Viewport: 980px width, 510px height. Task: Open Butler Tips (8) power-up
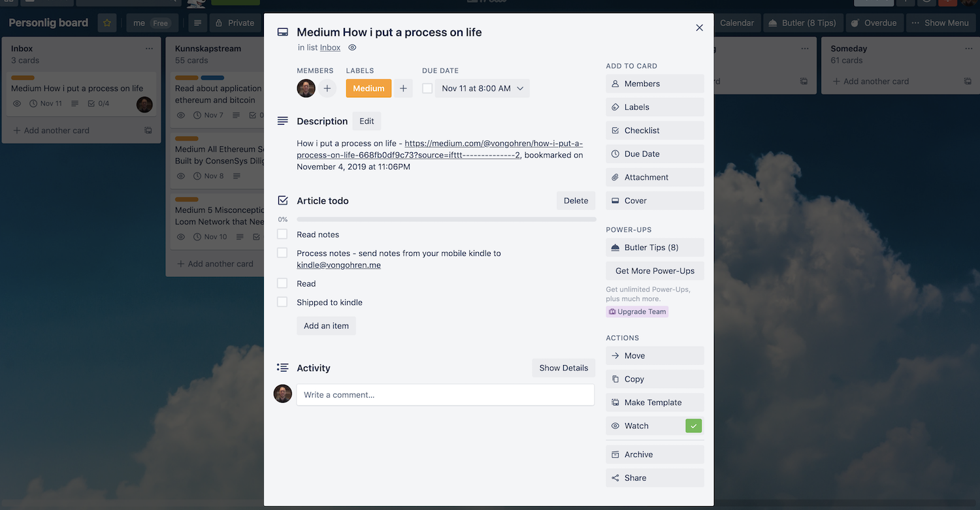[655, 247]
